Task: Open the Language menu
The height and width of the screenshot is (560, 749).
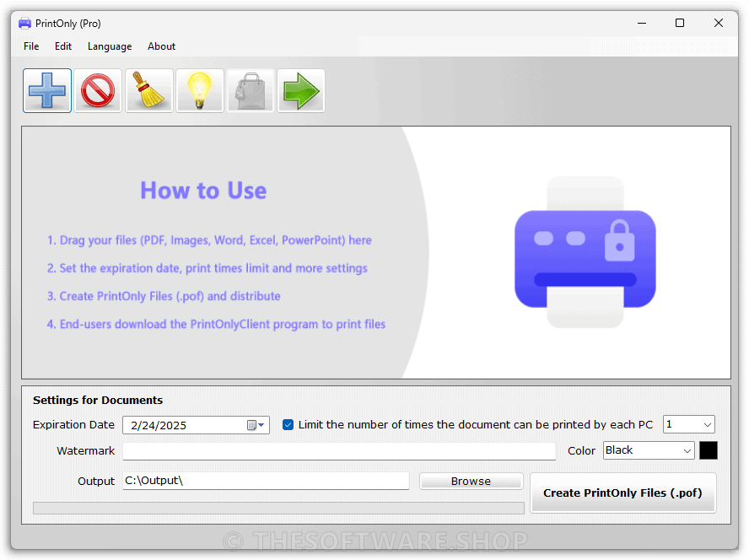Action: click(110, 46)
